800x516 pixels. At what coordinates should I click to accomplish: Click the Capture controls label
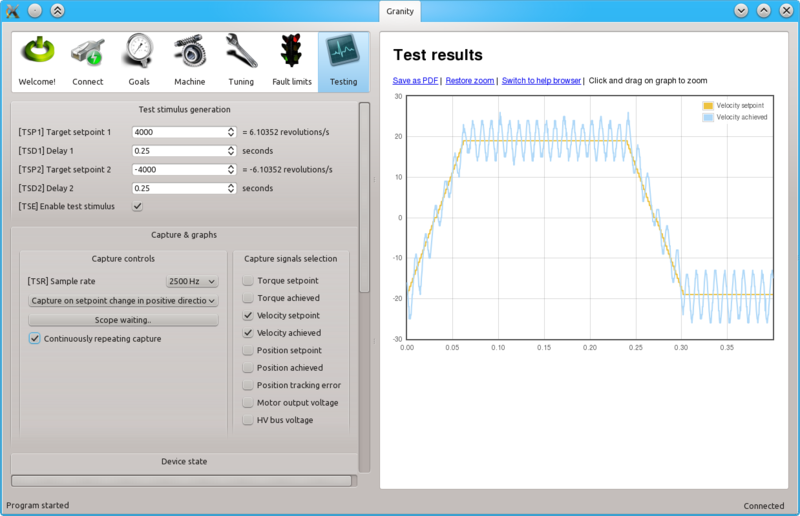pyautogui.click(x=123, y=259)
